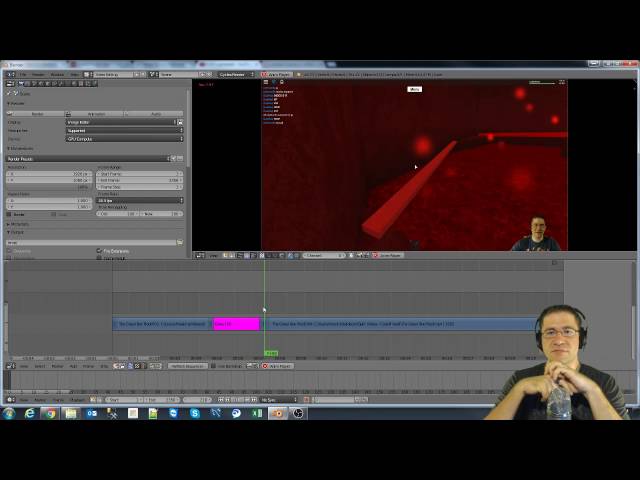Click Render button in Render panel
The image size is (640, 480).
point(35,114)
